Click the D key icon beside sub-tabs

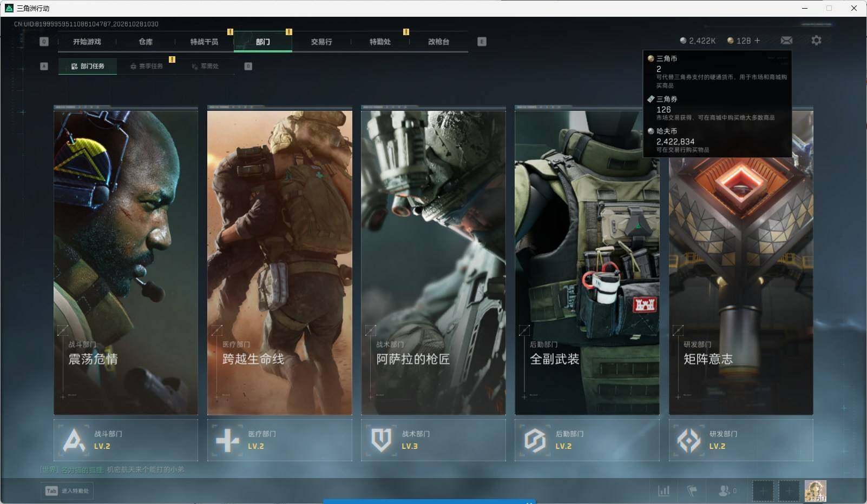(x=248, y=66)
